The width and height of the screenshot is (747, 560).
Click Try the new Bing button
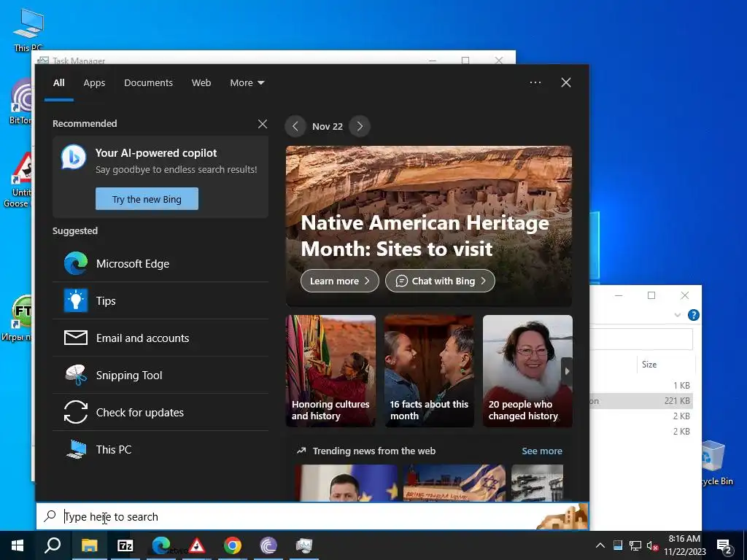[x=147, y=199]
